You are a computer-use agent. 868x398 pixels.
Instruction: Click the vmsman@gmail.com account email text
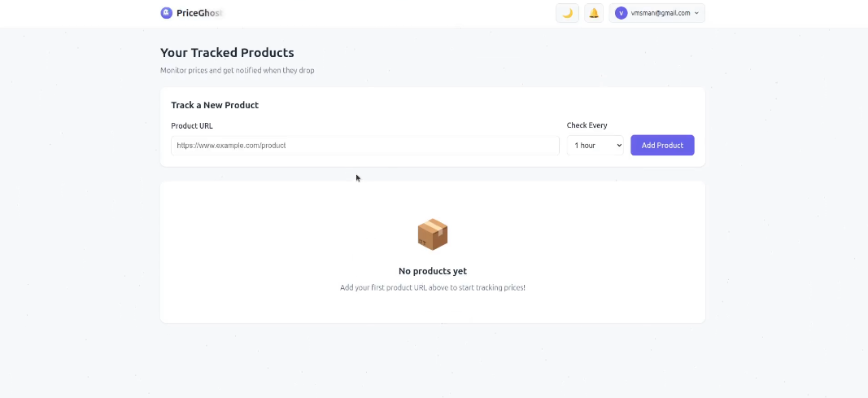click(x=660, y=13)
